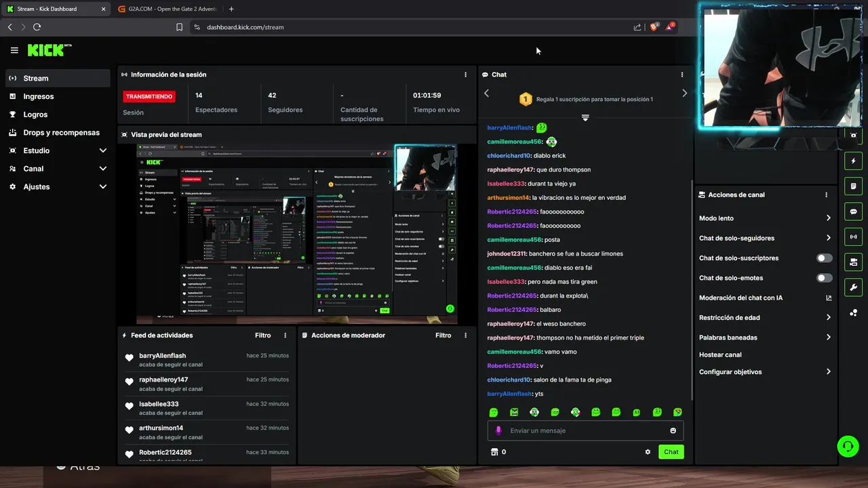Open the session info three-dot menu
This screenshot has height=488, width=868.
coord(465,75)
